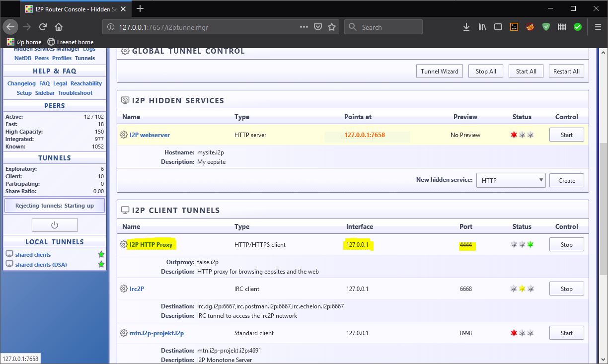Open the mtn.i2p-projekt.i2p tunnel link
The image size is (608, 364).
pyautogui.click(x=156, y=333)
